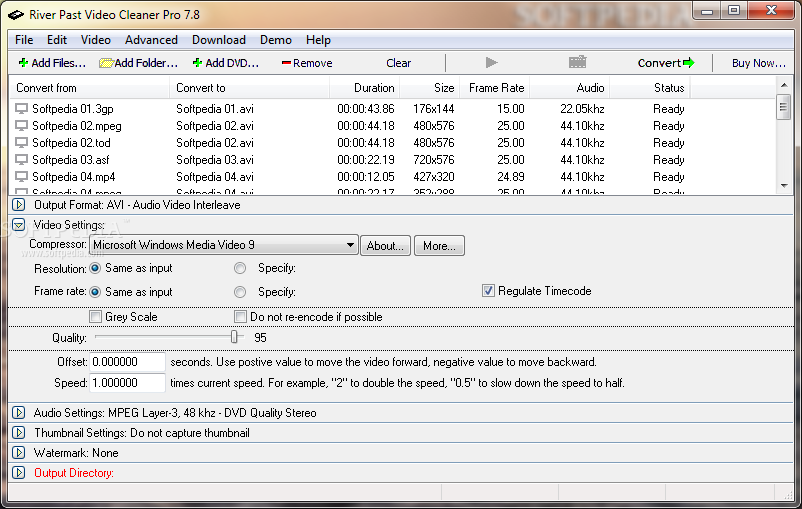Open the Demo menu
This screenshot has height=509, width=802.
pos(276,40)
